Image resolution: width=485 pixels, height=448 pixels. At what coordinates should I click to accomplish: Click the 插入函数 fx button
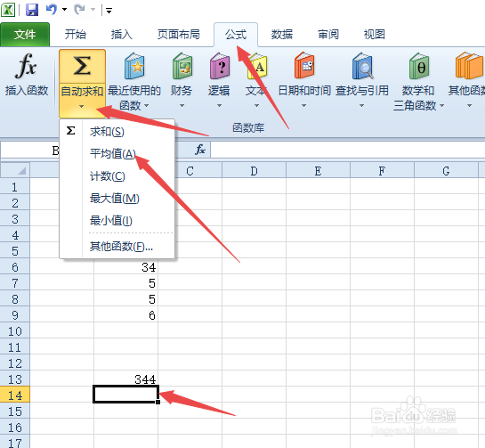pos(27,74)
